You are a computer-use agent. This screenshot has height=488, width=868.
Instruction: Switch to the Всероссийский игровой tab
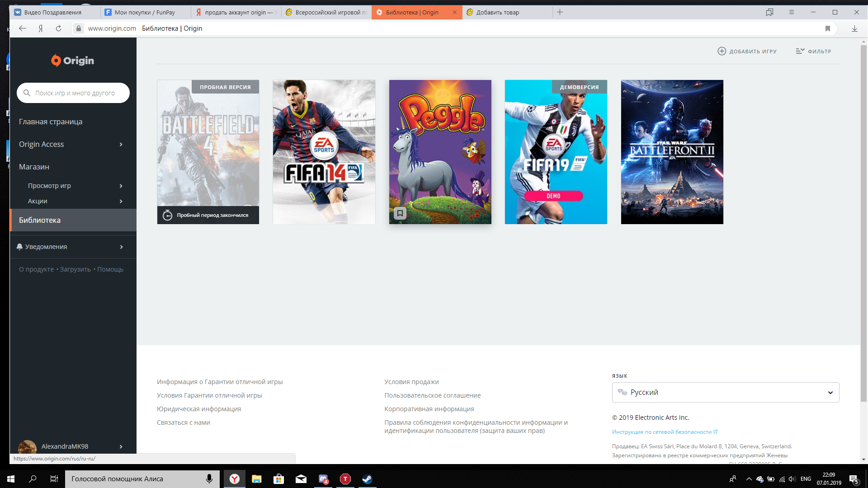pyautogui.click(x=326, y=12)
